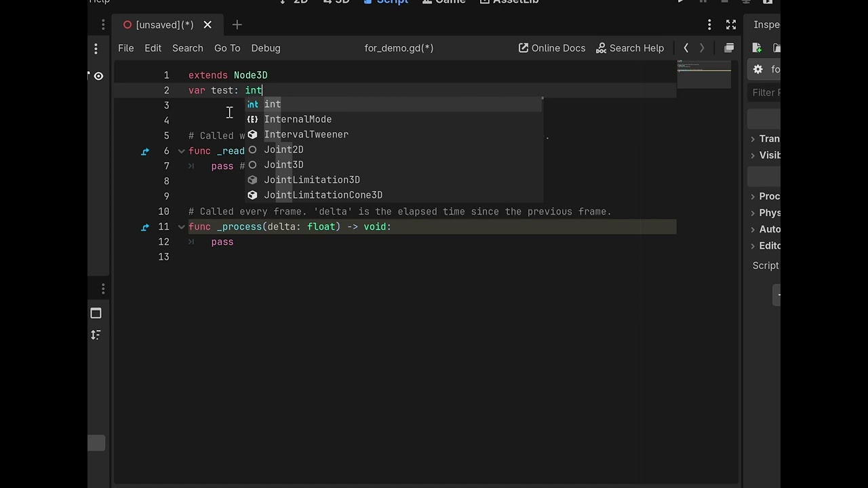Click the gear icon in Inspector
Screen dimensions: 868x488
(758, 69)
